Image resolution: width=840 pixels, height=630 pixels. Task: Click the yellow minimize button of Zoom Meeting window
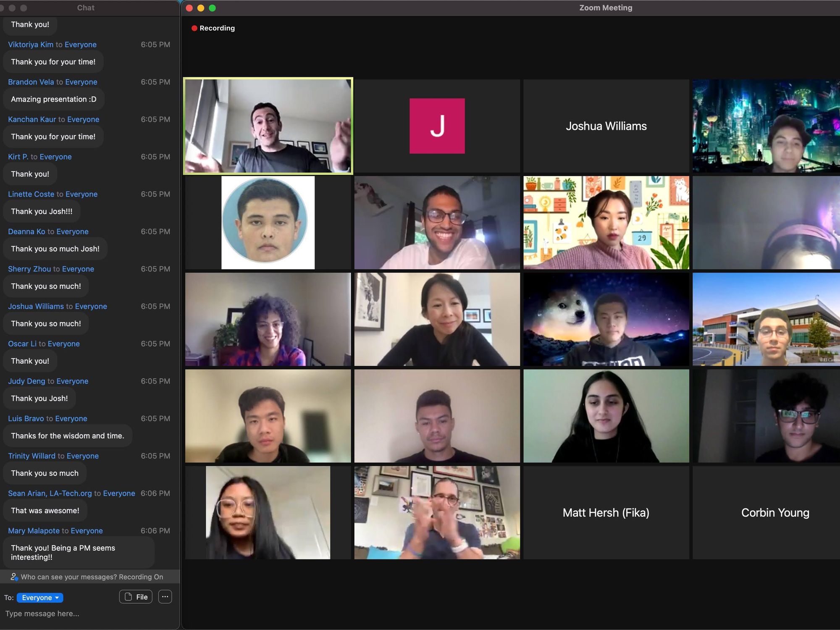(201, 8)
